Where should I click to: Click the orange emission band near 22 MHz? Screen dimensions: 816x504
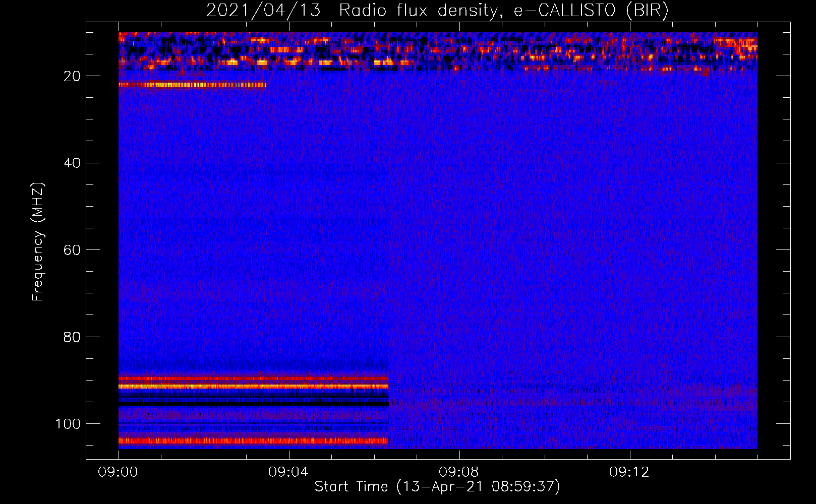(x=192, y=85)
